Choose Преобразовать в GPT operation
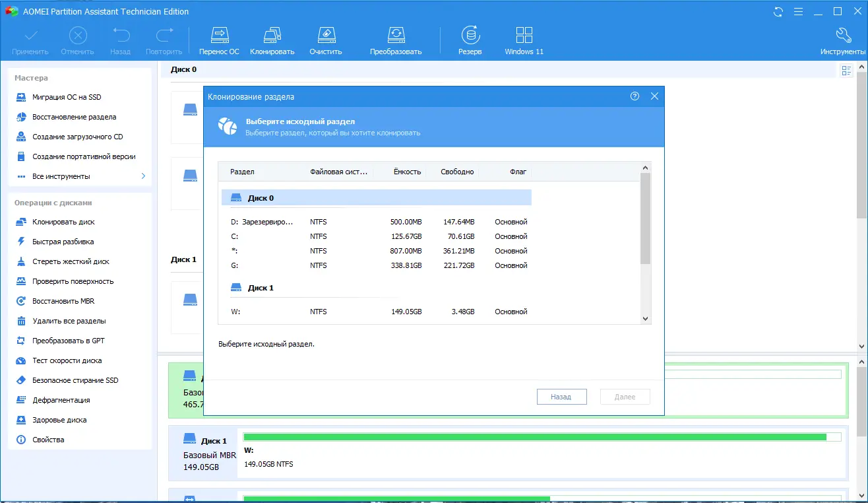868x503 pixels. (x=69, y=341)
